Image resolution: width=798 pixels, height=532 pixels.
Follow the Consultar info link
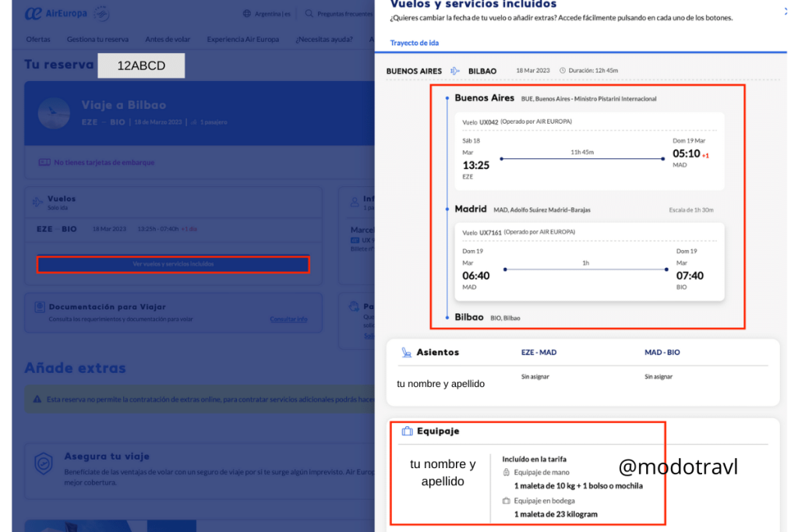tap(288, 319)
